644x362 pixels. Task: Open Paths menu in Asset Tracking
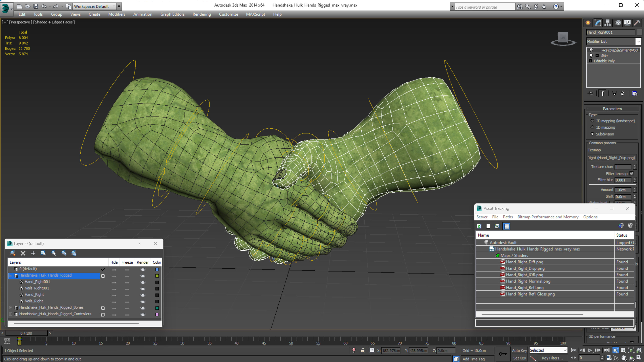coord(508,217)
